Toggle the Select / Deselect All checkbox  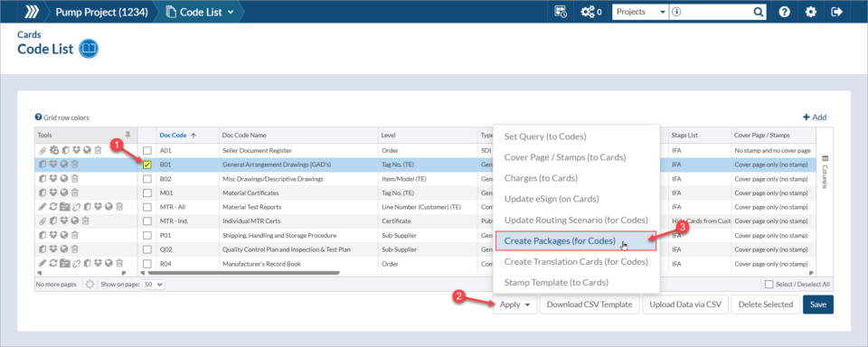point(769,285)
